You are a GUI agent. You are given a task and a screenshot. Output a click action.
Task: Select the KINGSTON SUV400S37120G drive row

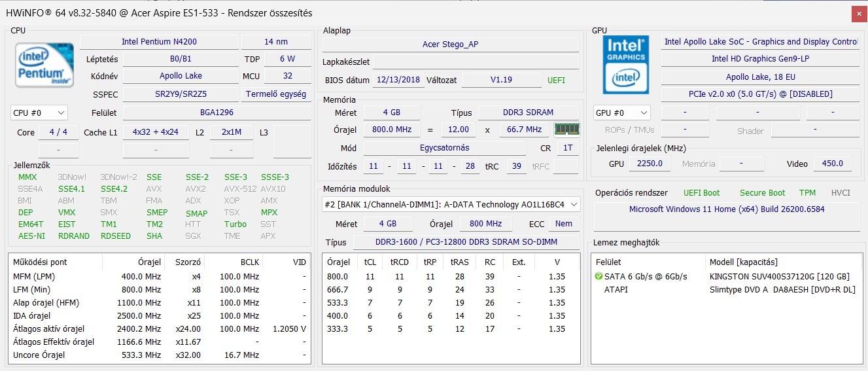pyautogui.click(x=725, y=276)
